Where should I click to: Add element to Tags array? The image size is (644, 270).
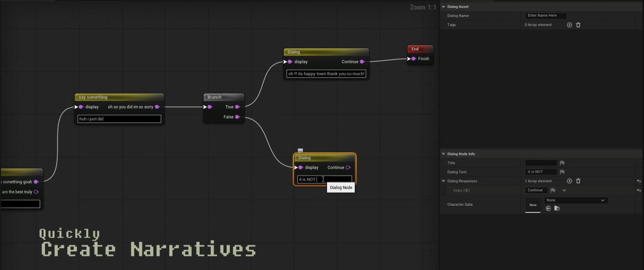click(x=569, y=25)
